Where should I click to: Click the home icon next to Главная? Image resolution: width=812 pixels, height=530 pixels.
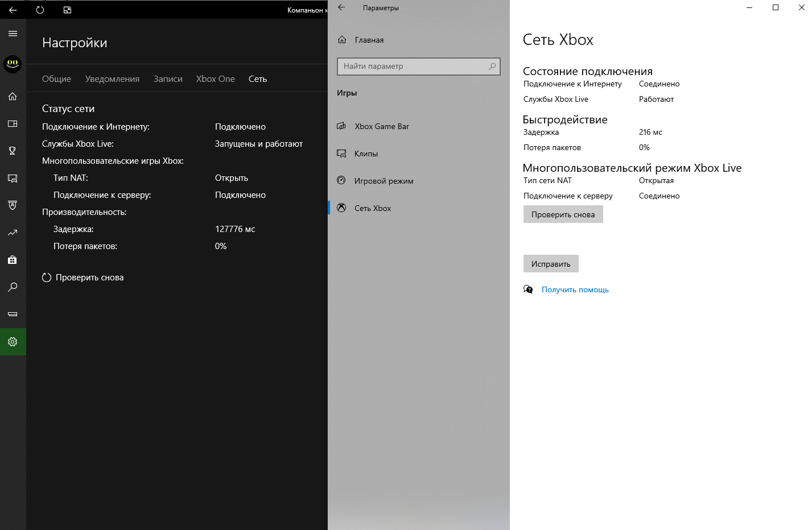[x=342, y=40]
